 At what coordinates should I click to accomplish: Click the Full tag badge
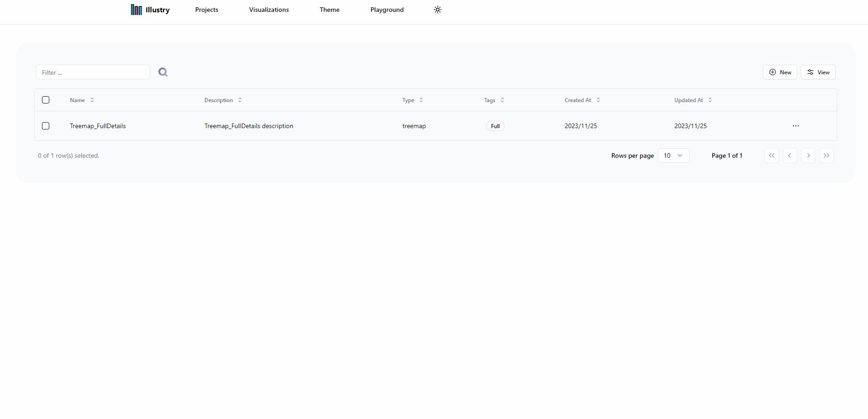point(495,126)
